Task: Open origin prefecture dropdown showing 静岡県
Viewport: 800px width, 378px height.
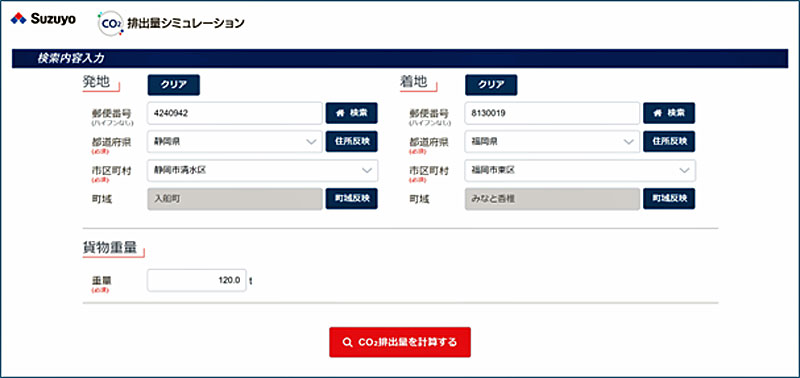Action: pyautogui.click(x=235, y=142)
